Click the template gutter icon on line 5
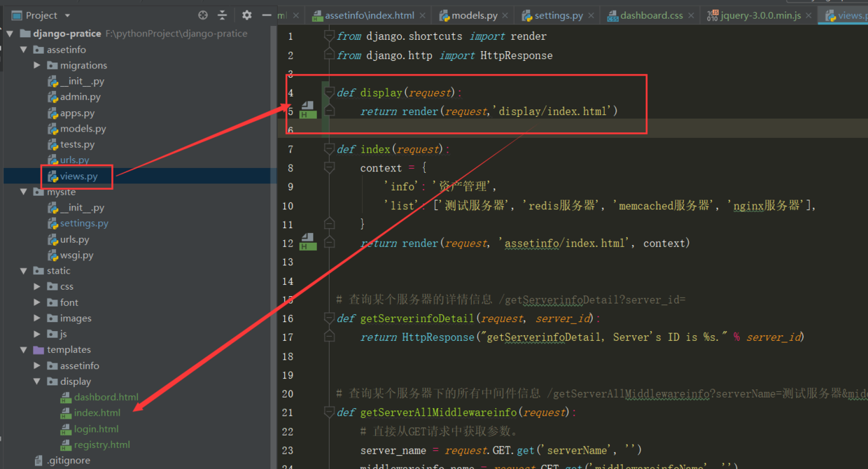 coord(308,110)
